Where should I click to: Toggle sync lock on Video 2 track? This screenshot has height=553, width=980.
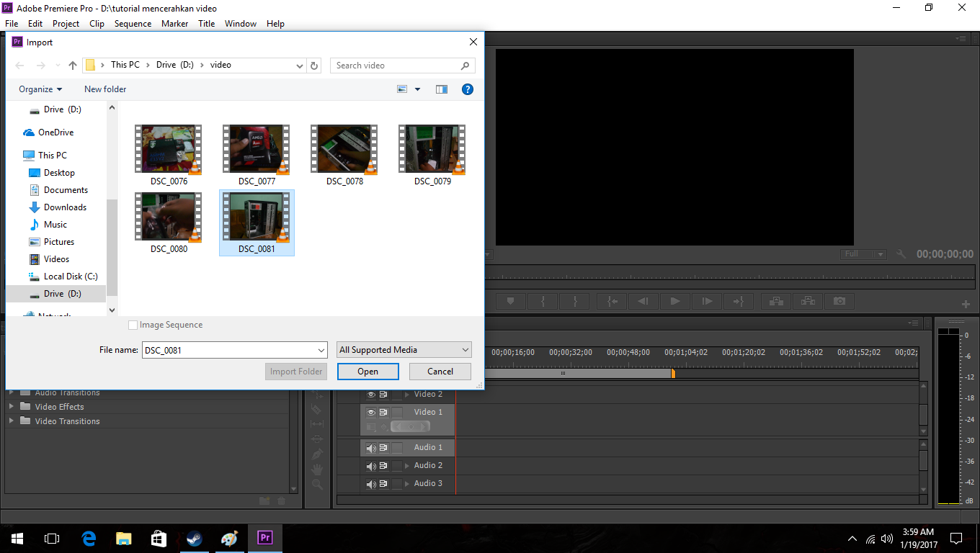tap(383, 395)
